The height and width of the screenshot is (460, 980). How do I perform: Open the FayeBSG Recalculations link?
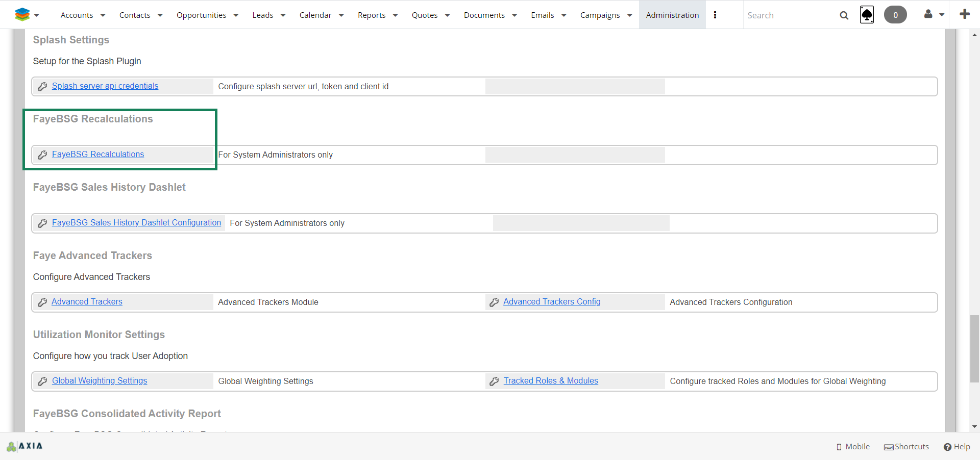[98, 155]
